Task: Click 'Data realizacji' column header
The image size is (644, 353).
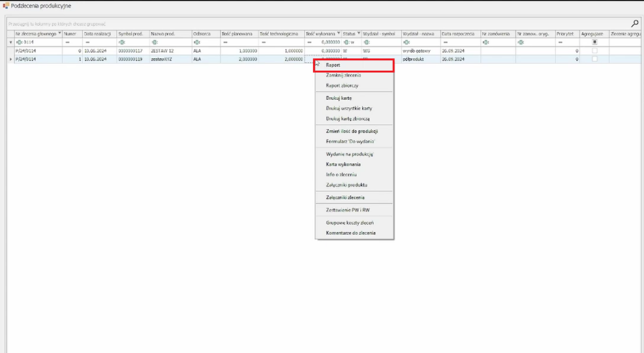Action: tap(98, 33)
